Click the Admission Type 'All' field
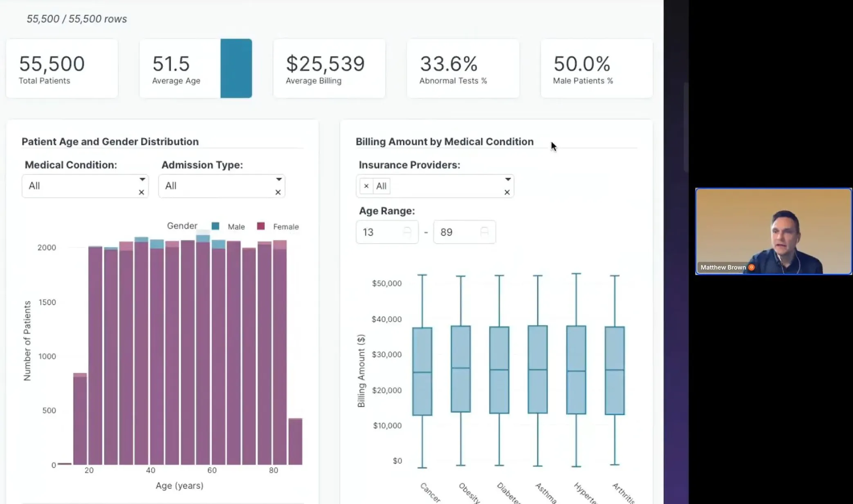Image resolution: width=853 pixels, height=504 pixels. click(222, 186)
